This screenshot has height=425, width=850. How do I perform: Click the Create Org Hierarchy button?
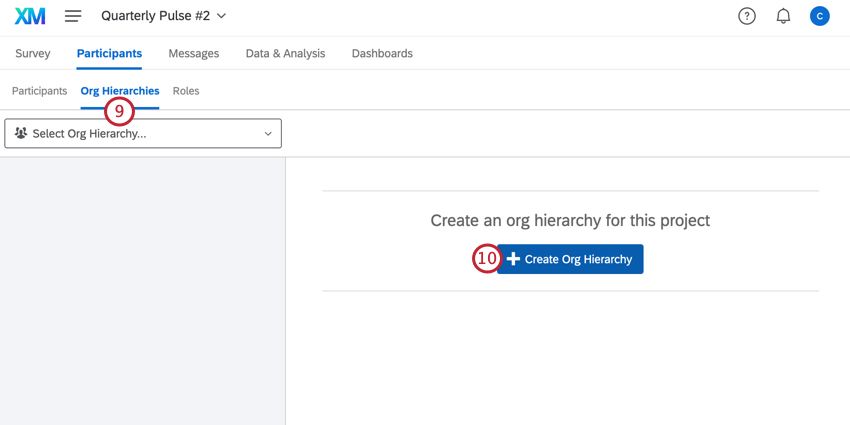pyautogui.click(x=570, y=259)
